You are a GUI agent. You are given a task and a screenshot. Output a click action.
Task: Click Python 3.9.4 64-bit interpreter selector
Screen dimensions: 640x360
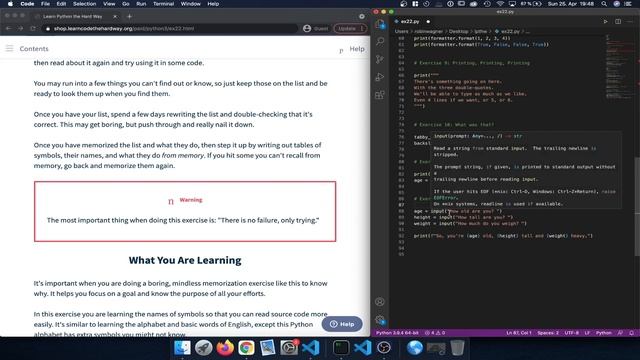coord(397,333)
